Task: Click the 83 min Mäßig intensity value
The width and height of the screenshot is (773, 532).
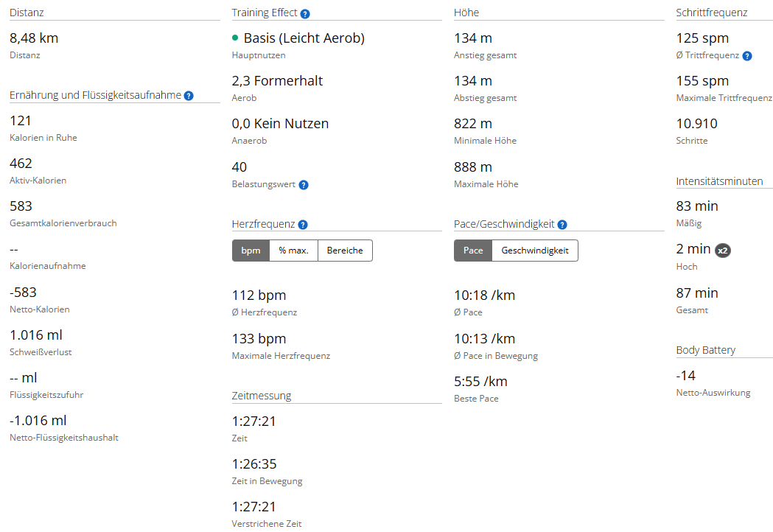Action: pyautogui.click(x=697, y=206)
